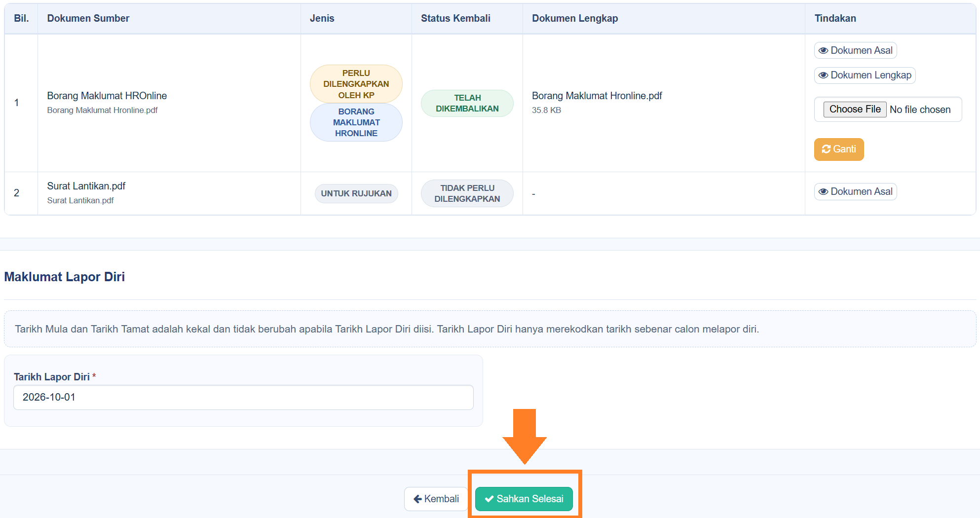Click the Tarikh Lapor Diri date field
980x518 pixels.
pos(243,397)
